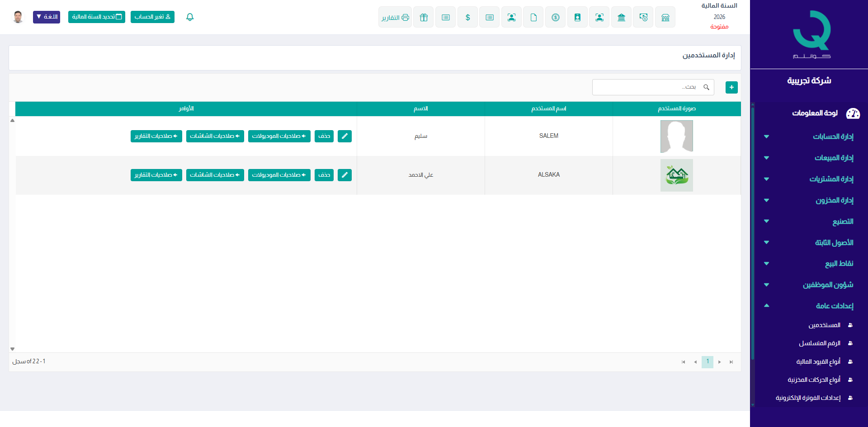
Task: Open the store shop toolbar icon
Action: point(665,17)
